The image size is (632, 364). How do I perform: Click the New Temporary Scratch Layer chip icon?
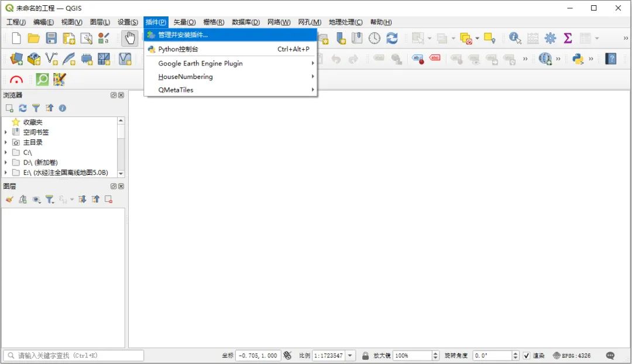(86, 59)
